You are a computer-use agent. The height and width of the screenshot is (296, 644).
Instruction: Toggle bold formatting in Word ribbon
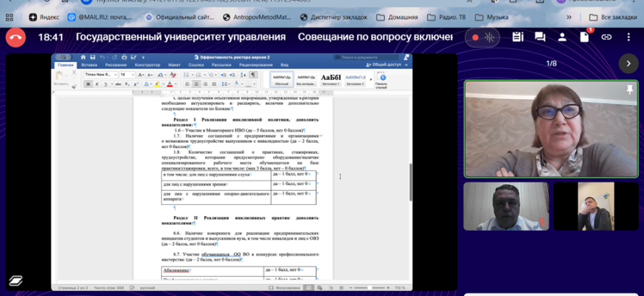[x=88, y=84]
